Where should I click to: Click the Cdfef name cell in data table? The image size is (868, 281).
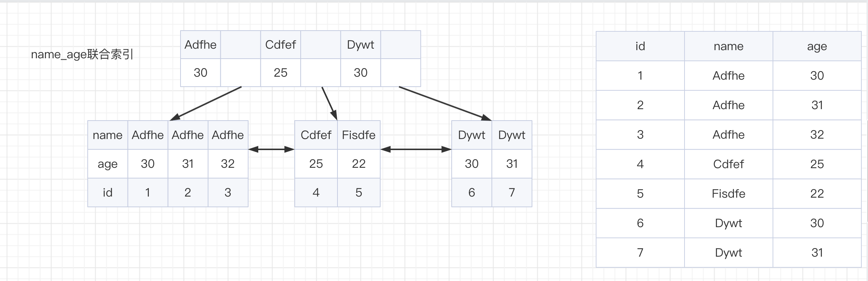729,164
